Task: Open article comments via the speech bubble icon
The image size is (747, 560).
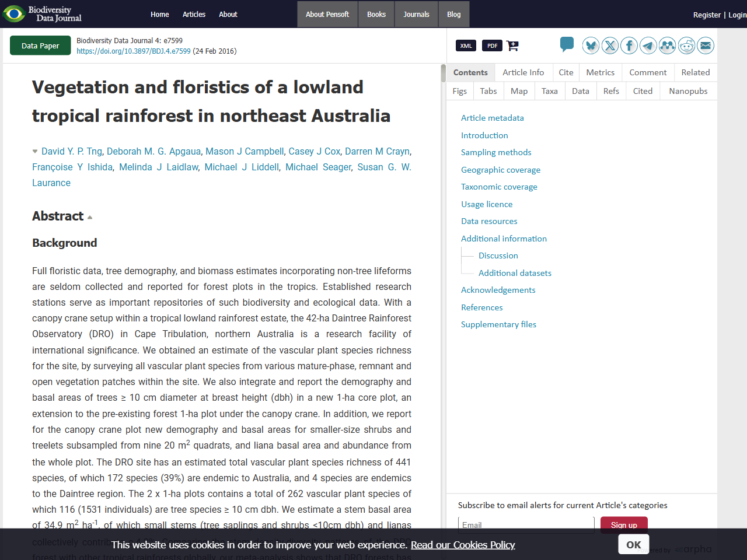Action: click(x=567, y=44)
